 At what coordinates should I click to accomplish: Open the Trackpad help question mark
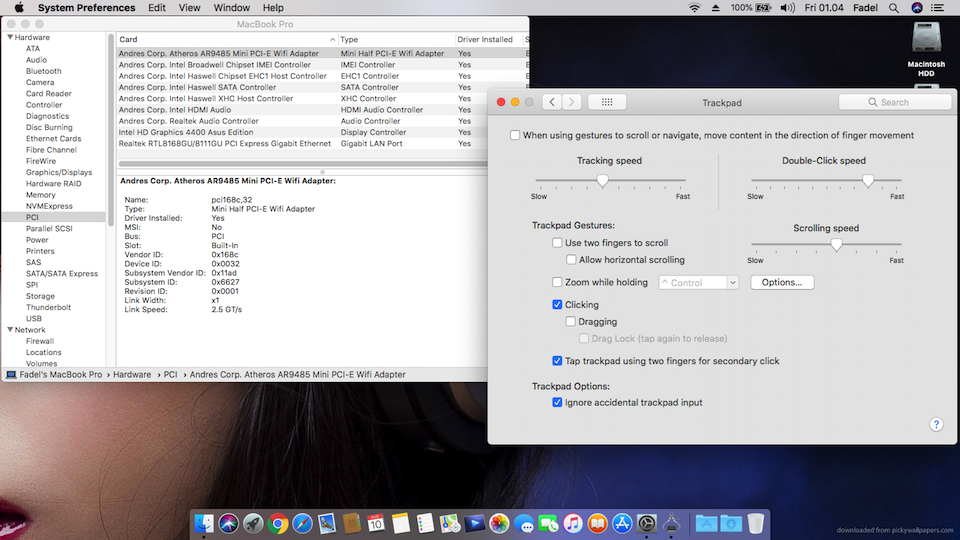936,424
